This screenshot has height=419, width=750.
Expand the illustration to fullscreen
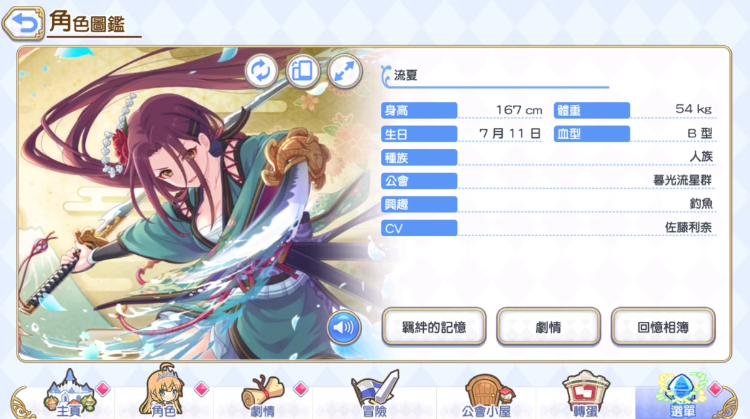[344, 71]
